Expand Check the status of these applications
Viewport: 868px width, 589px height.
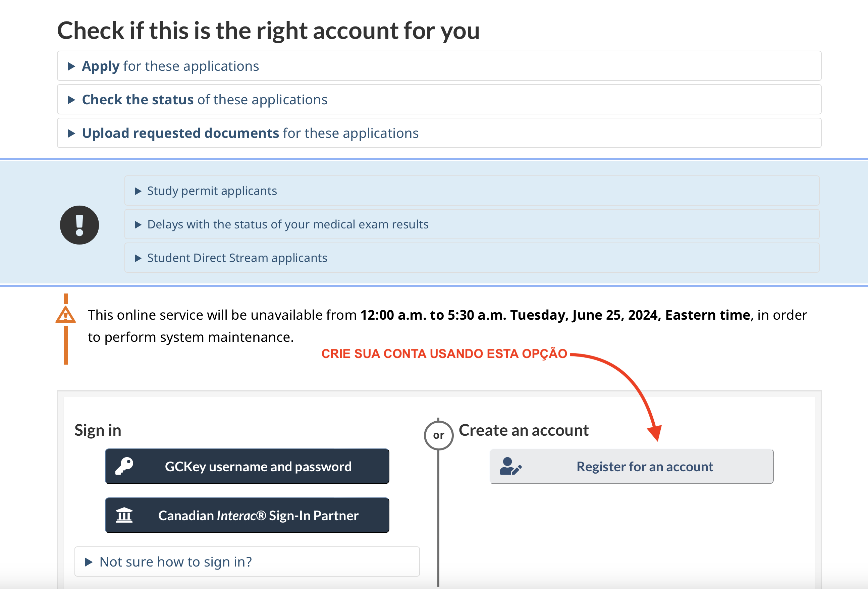(439, 99)
